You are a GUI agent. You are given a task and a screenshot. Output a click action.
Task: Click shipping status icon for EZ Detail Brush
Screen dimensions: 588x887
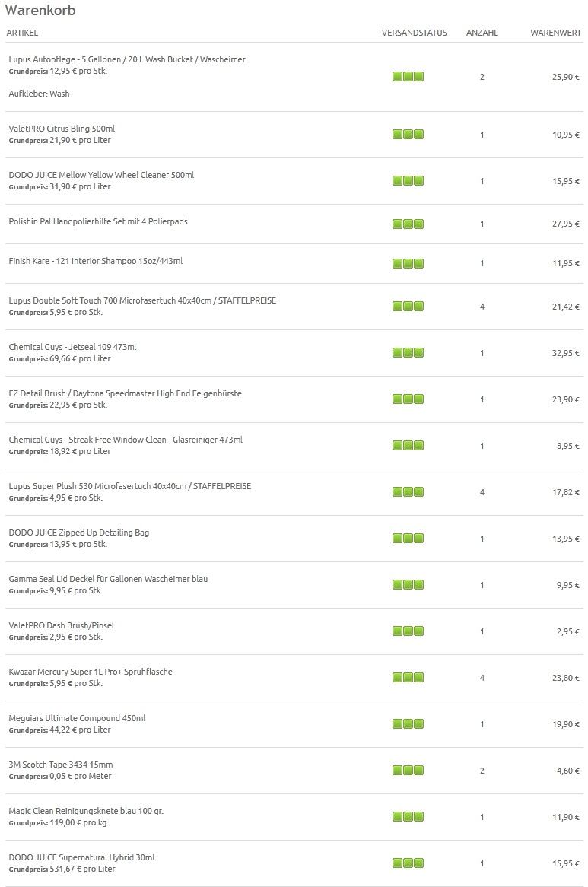(408, 399)
